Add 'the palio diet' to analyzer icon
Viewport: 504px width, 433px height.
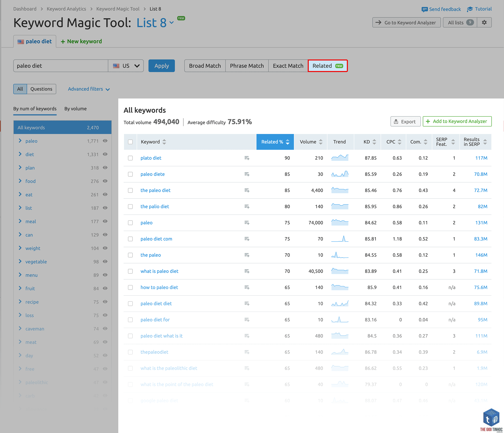coord(247,207)
